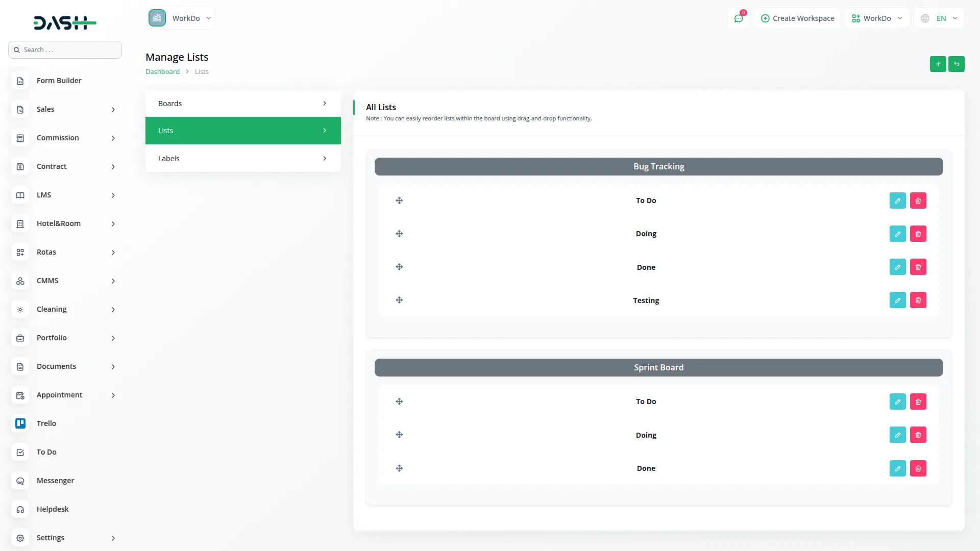Switch to the Boards menu item
980x551 pixels.
[x=243, y=103]
